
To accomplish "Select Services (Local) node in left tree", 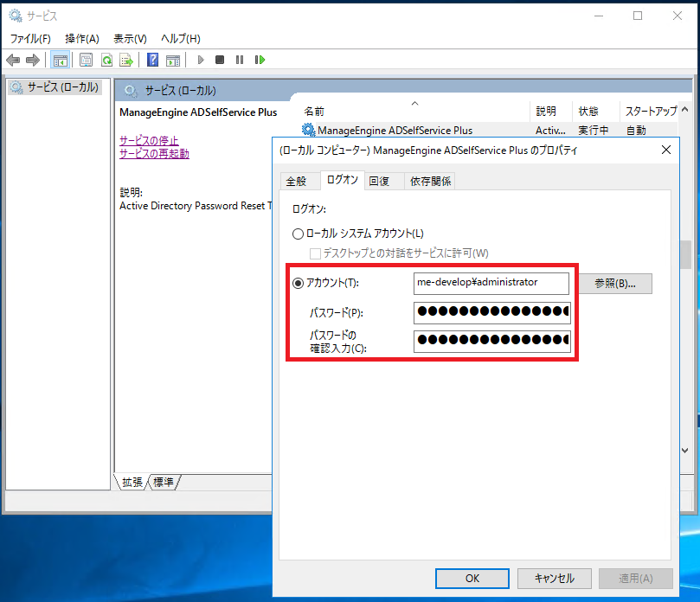I will 55,87.
